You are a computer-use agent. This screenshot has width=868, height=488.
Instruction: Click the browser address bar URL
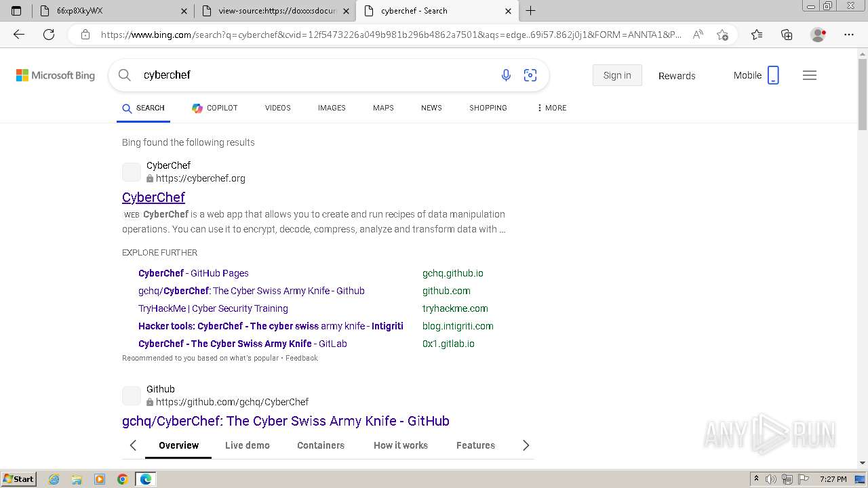pyautogui.click(x=391, y=35)
